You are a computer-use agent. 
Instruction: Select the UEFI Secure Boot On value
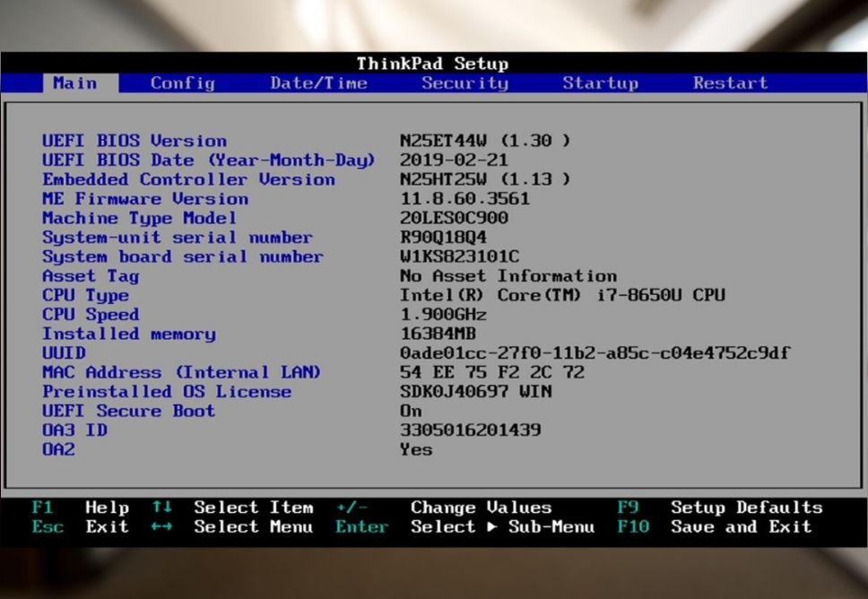[411, 411]
